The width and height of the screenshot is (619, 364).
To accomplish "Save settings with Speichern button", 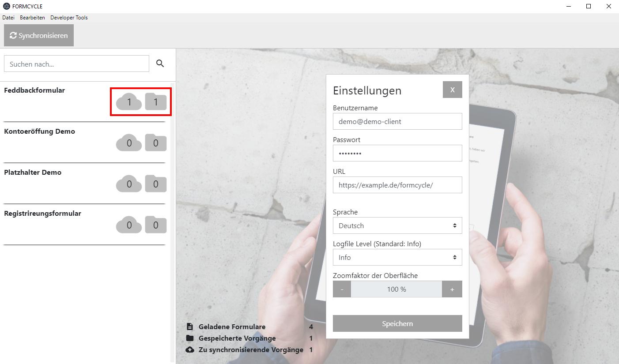I will (x=397, y=323).
